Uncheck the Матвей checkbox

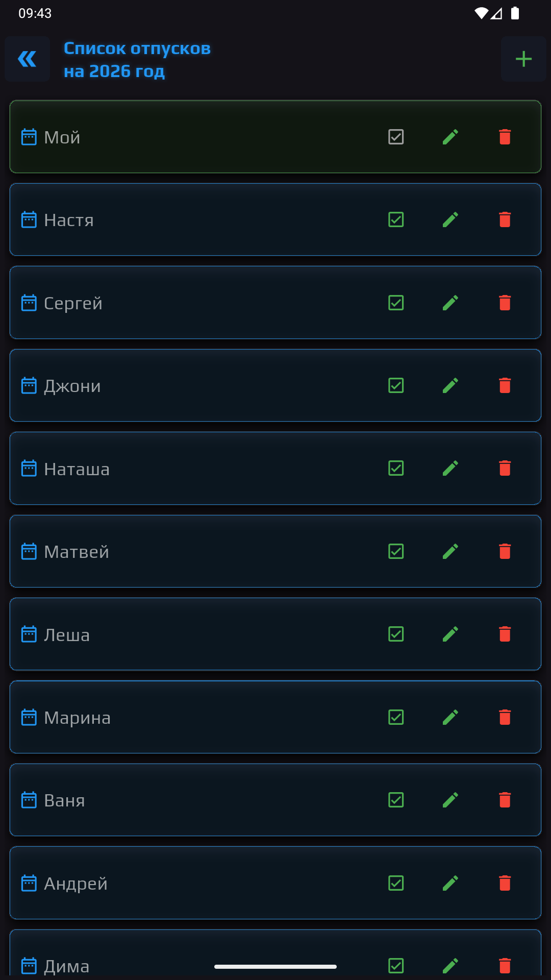click(x=396, y=551)
